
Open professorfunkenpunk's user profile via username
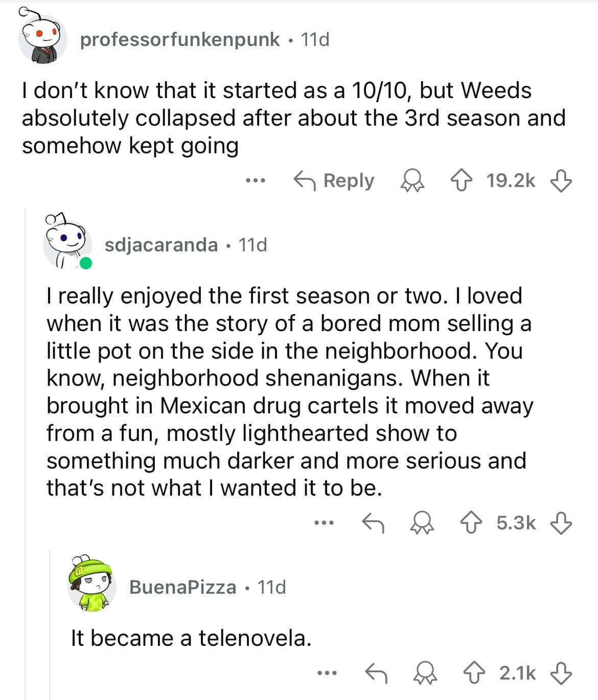[x=180, y=39]
